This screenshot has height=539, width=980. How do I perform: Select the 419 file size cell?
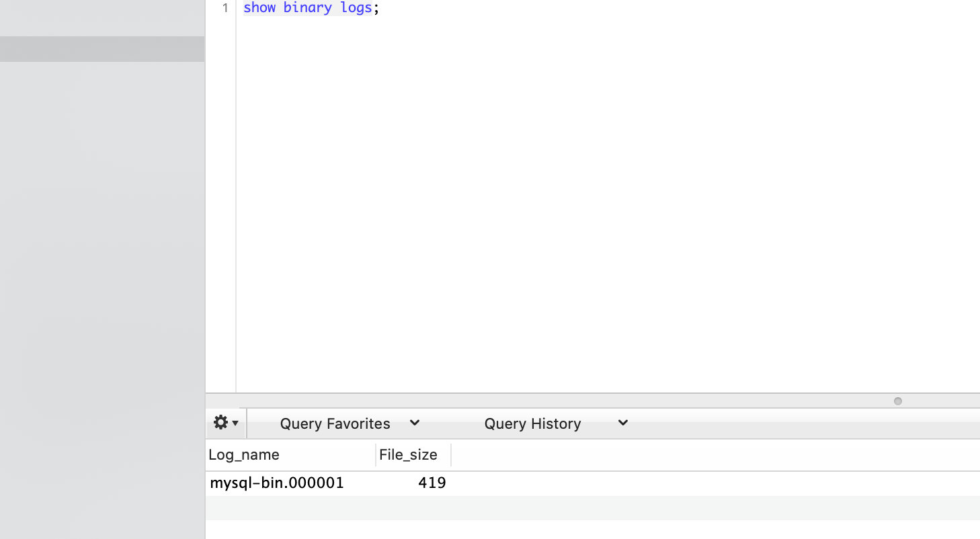point(413,483)
